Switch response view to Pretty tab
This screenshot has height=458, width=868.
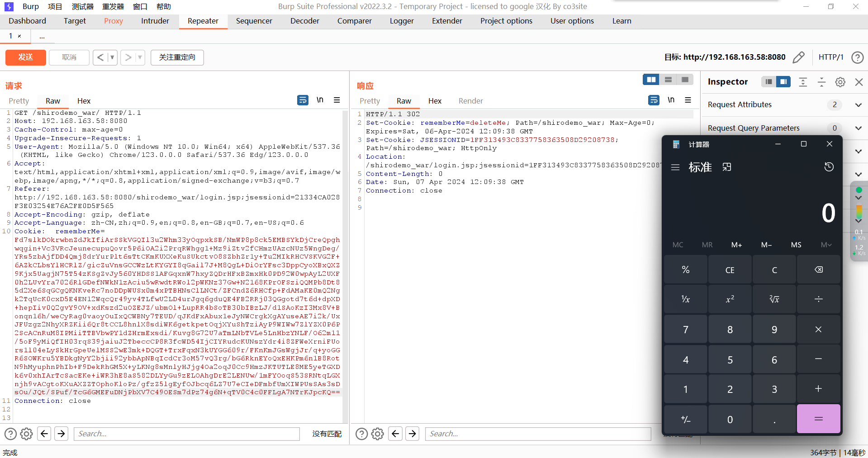370,101
